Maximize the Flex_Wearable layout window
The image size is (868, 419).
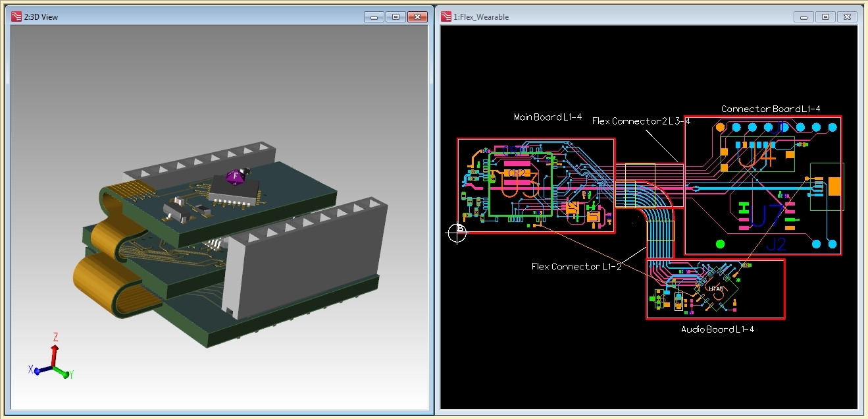coord(825,16)
